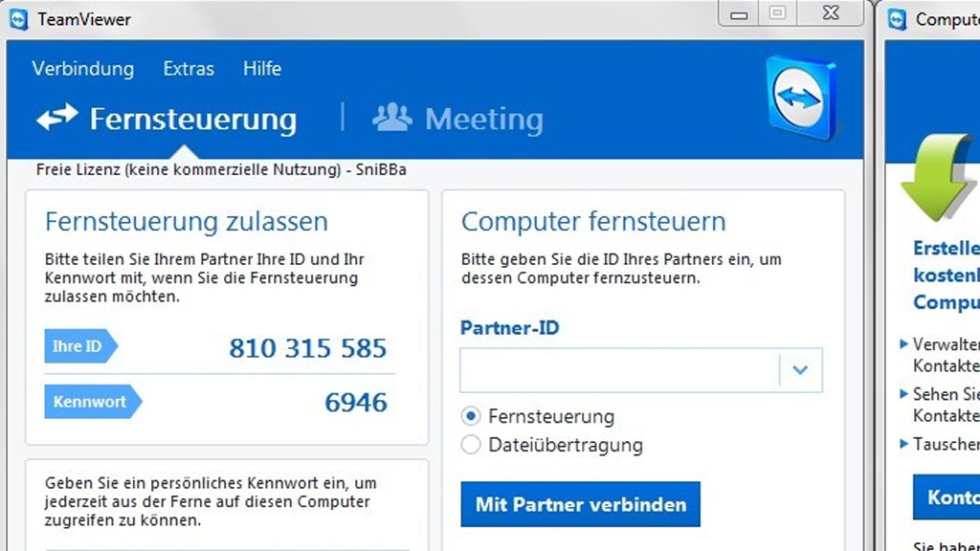Viewport: 980px width, 551px height.
Task: Click the Computer fernsteuern heading
Action: 593,222
